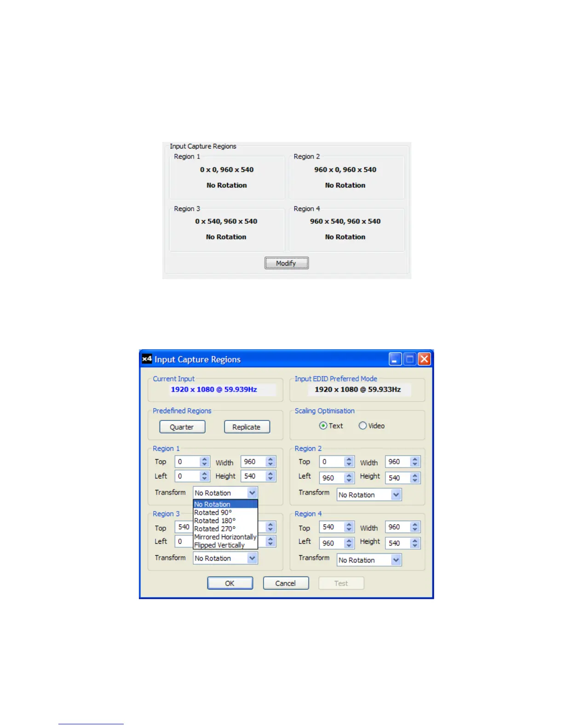Adjust the Region 2 Width spinner arrows
563x728 pixels.
[415, 461]
